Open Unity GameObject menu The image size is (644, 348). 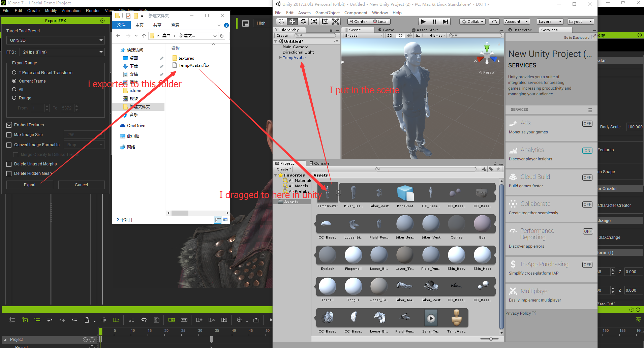(x=327, y=13)
